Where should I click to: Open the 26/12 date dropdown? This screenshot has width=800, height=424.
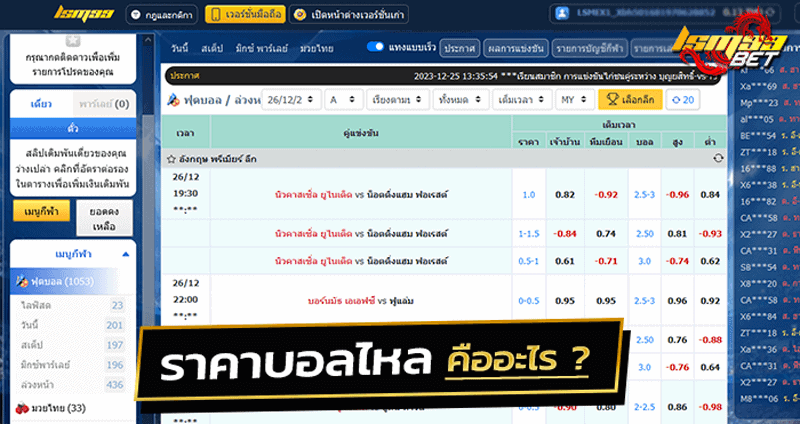(x=291, y=100)
